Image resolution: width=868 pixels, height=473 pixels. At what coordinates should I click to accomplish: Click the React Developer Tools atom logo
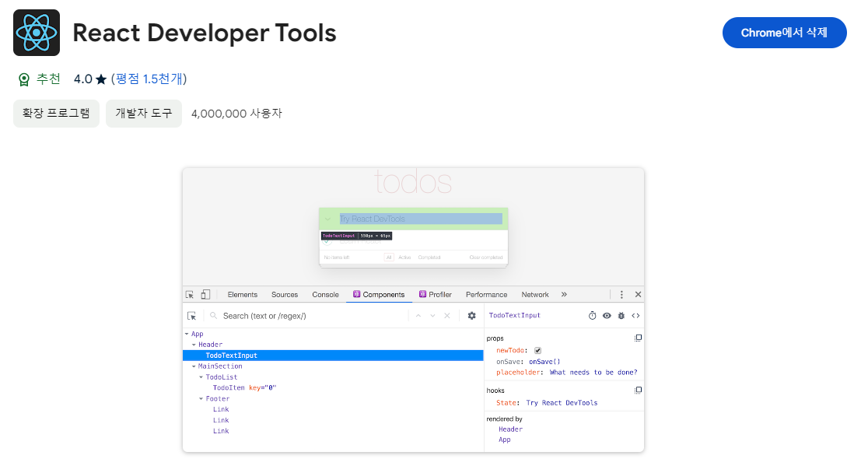(x=37, y=33)
